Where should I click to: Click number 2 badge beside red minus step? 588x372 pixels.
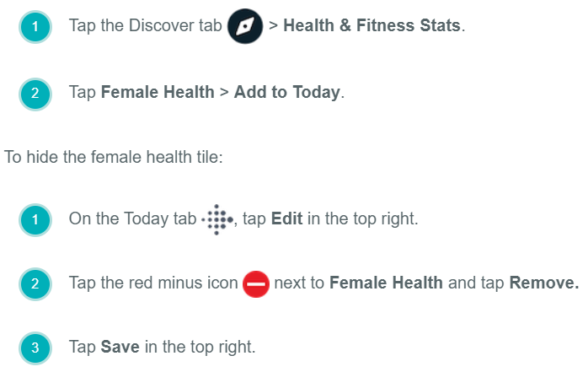coord(35,284)
